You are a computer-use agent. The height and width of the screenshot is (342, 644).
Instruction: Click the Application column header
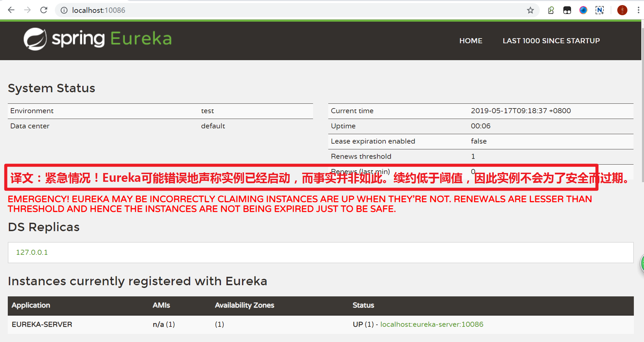pyautogui.click(x=31, y=306)
